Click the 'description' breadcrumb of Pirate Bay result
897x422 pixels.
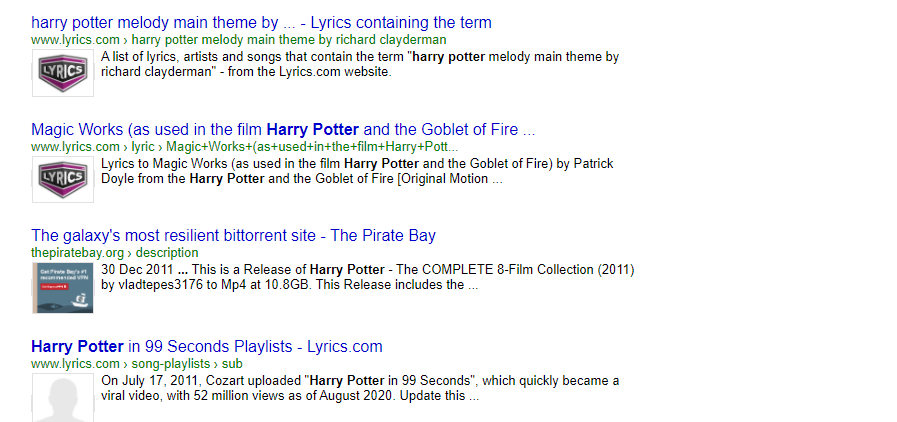click(x=167, y=253)
